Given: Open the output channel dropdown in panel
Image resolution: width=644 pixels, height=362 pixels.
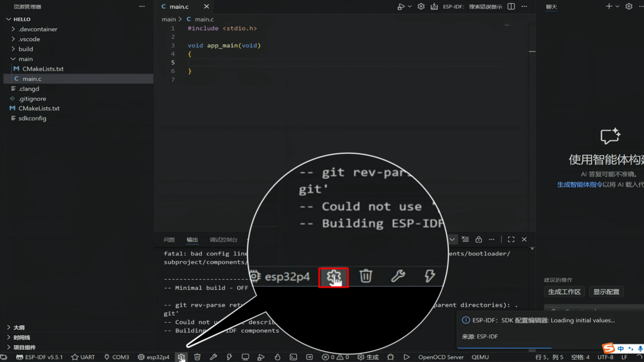Looking at the screenshot, I should [452, 239].
